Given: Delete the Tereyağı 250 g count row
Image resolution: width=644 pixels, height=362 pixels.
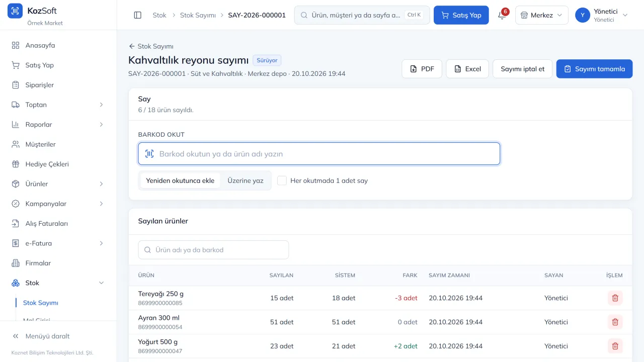Looking at the screenshot, I should [615, 298].
